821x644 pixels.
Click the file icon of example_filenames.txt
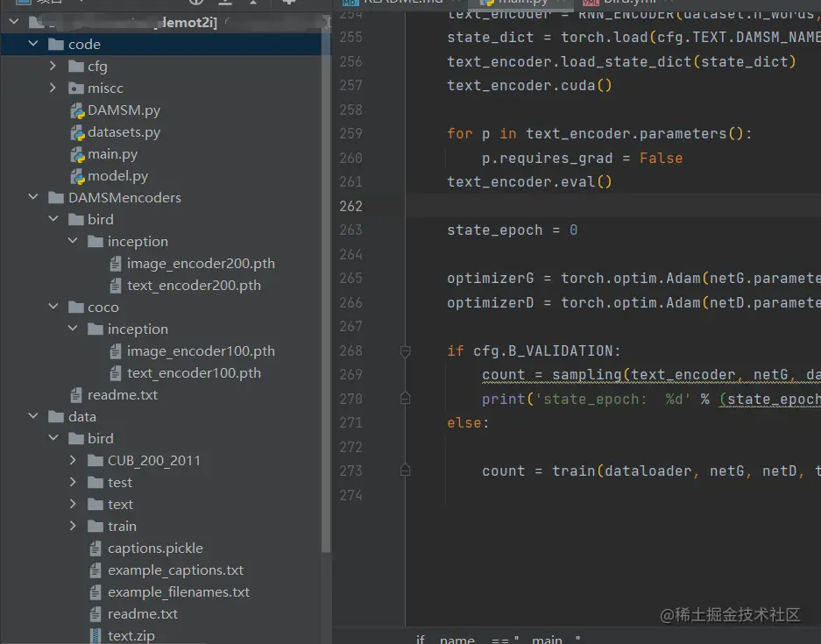point(96,592)
